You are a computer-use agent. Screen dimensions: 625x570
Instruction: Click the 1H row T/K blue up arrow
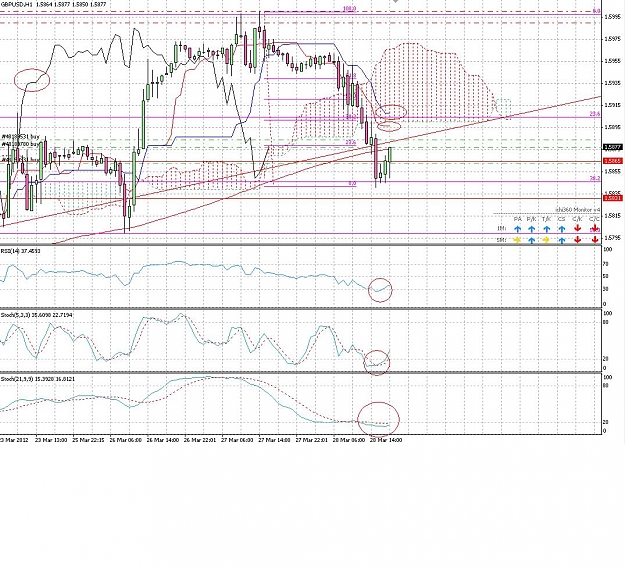546,229
